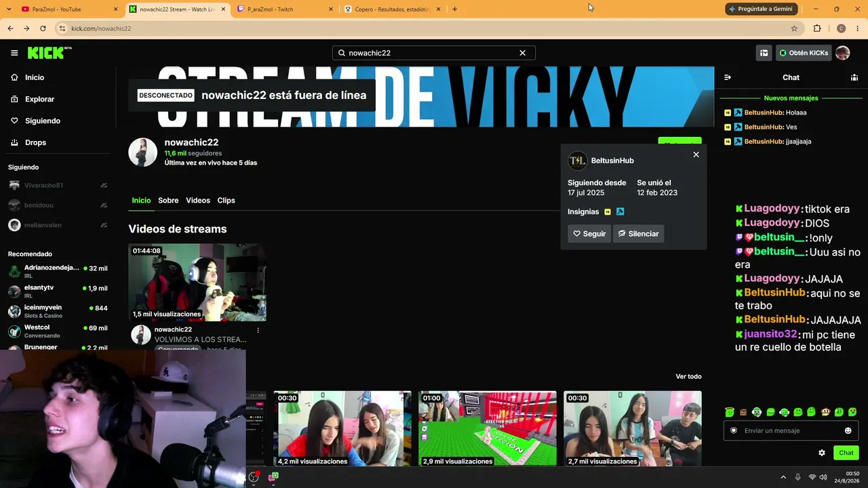The image size is (868, 488).
Task: Open followed channel melianvalen
Action: coord(58,225)
